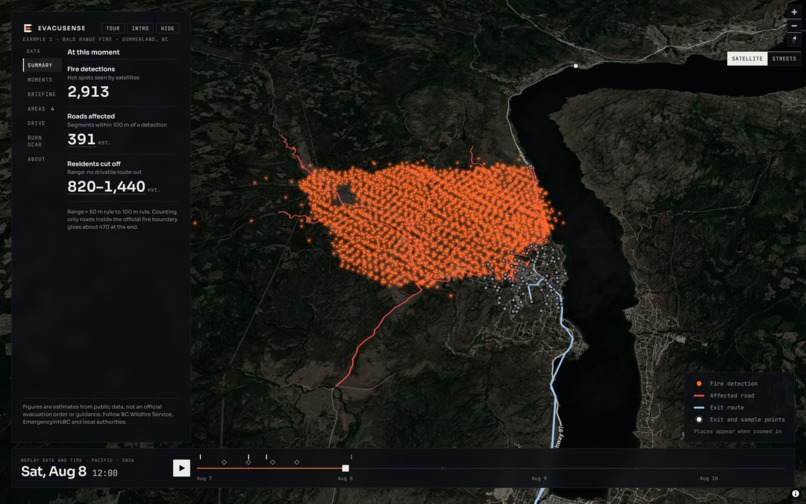Click the 'Example 1 - Bald Range Fire' subtitle
Screen dimensions: 806x504
tap(95, 40)
